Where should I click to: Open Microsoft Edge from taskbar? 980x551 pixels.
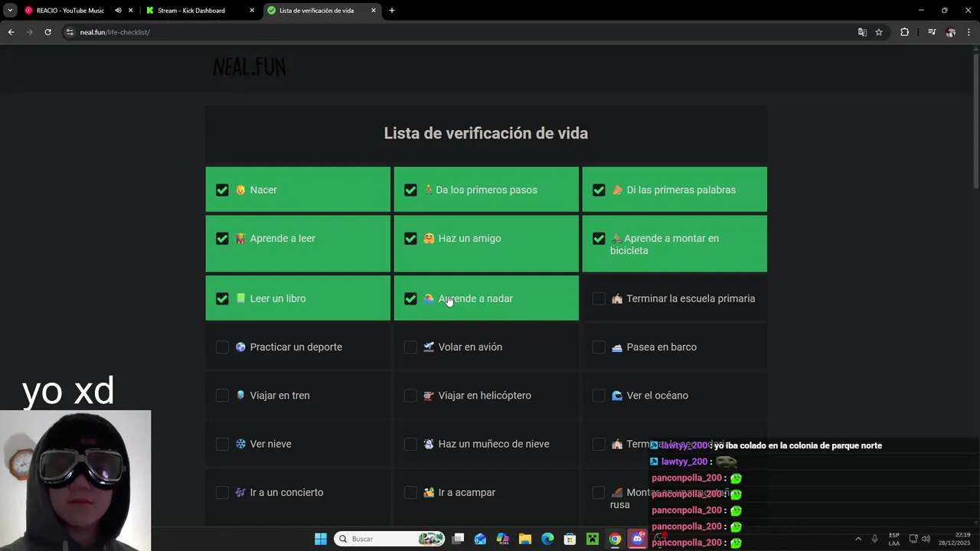coord(547,539)
